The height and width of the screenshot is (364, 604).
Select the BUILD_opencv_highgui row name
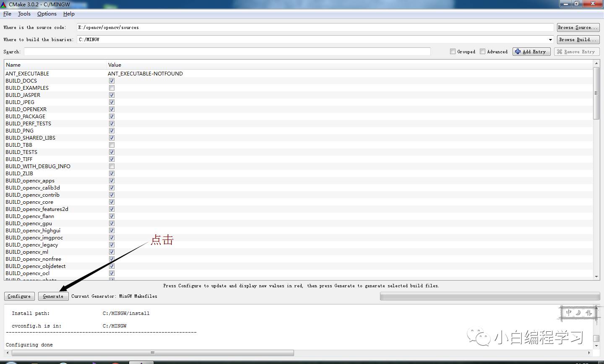[33, 231]
